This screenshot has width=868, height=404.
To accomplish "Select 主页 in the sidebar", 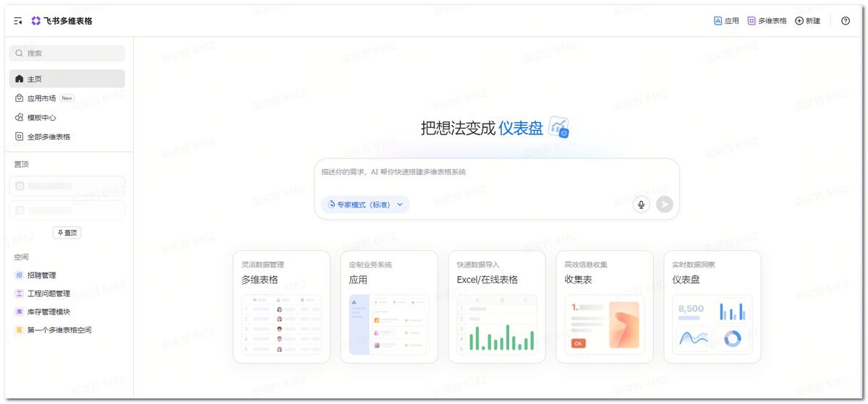I will [67, 79].
